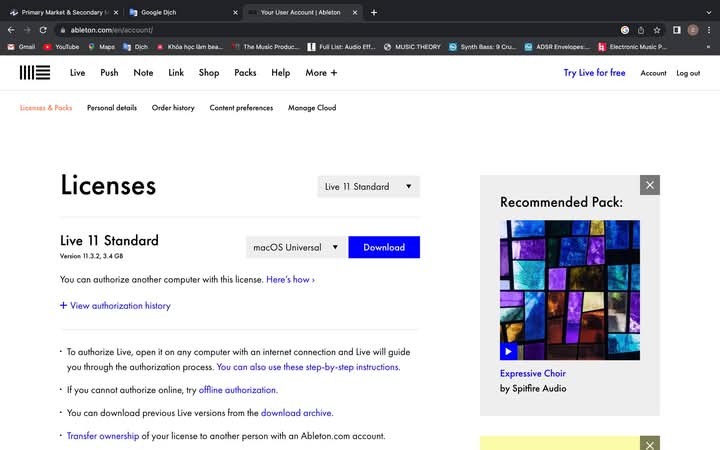This screenshot has width=720, height=450.
Task: Close the Primary Market & Secondary tab
Action: pos(116,12)
